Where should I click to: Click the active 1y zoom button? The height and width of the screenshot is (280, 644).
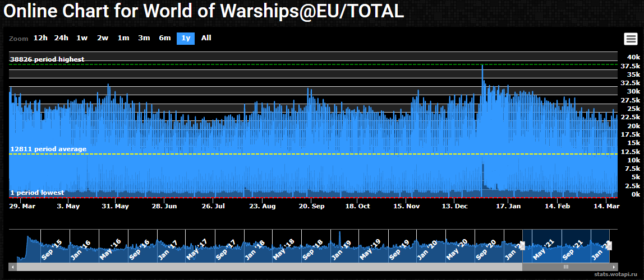(186, 38)
